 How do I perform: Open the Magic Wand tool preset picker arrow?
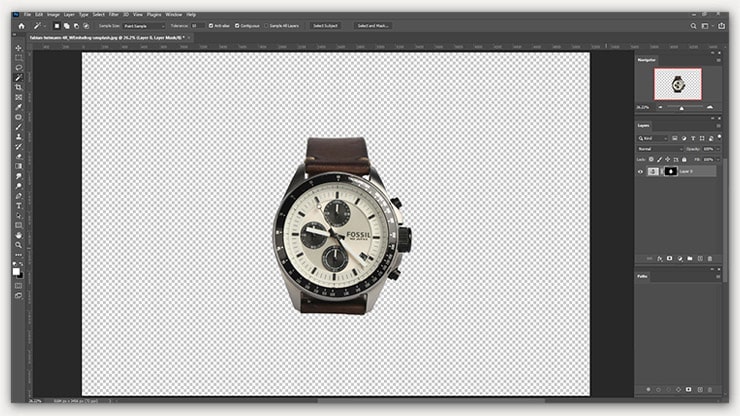tap(44, 26)
